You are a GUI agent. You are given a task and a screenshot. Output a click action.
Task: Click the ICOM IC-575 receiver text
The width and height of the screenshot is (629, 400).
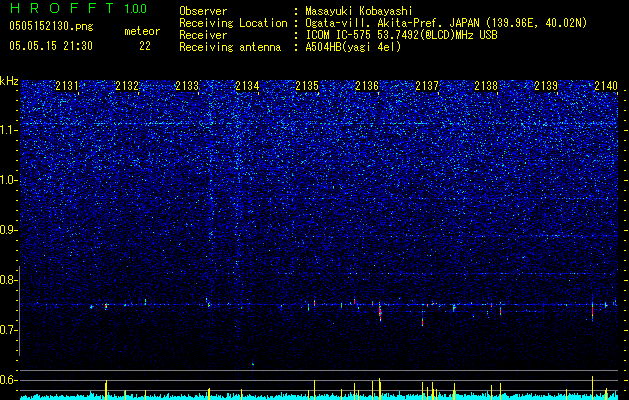[x=401, y=35]
